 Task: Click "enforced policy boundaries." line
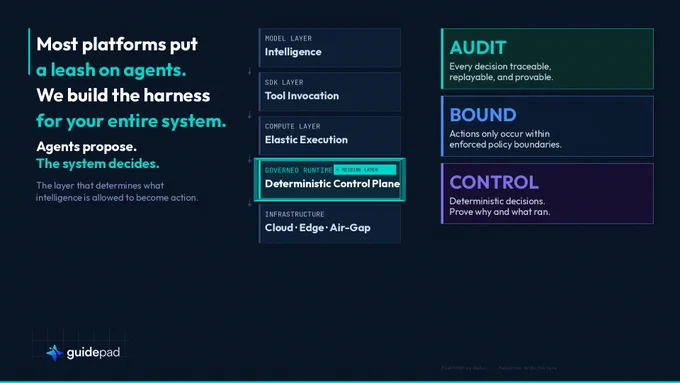506,144
